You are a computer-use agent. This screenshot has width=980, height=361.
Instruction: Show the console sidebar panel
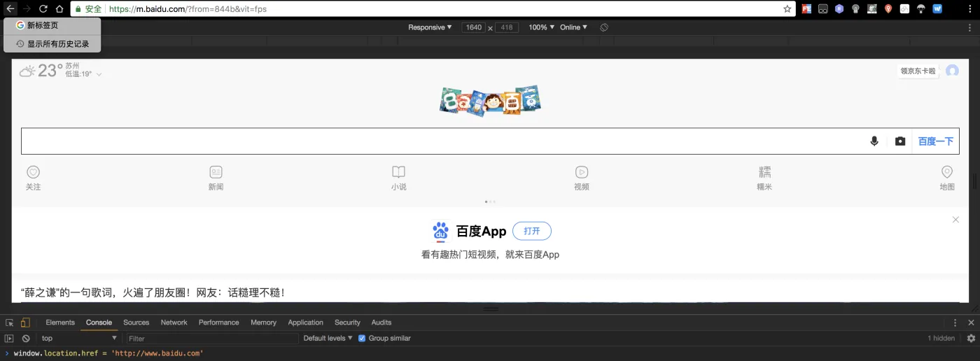tap(10, 339)
